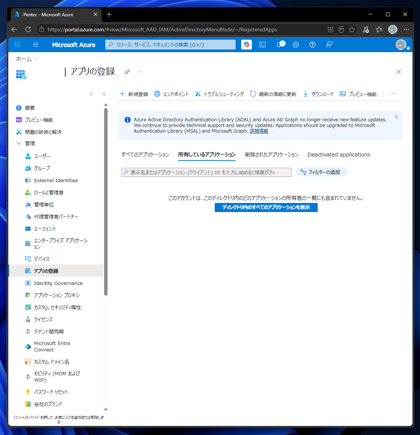This screenshot has width=420, height=435.
Task: Open portal settings gear
Action: pos(296,45)
